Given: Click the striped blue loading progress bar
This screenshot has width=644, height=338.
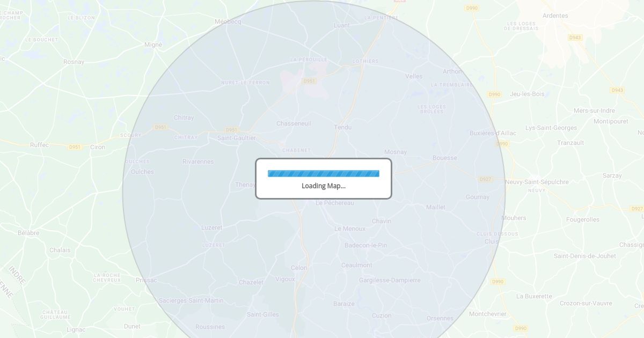Looking at the screenshot, I should pos(324,173).
